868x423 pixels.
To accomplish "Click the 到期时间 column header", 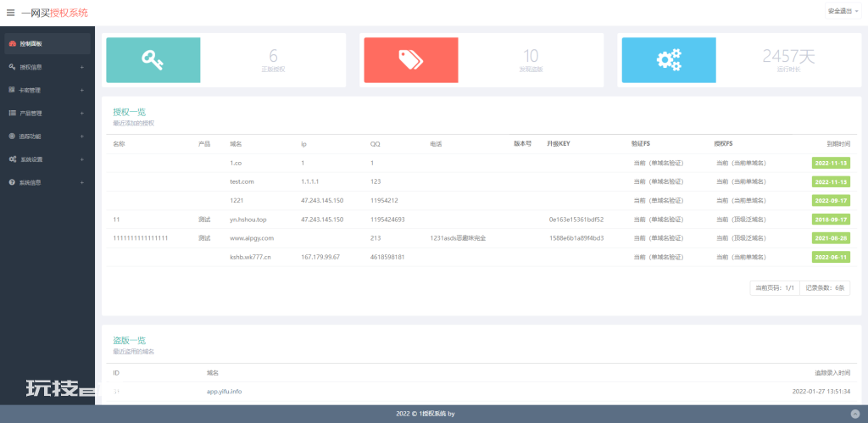I will click(838, 144).
